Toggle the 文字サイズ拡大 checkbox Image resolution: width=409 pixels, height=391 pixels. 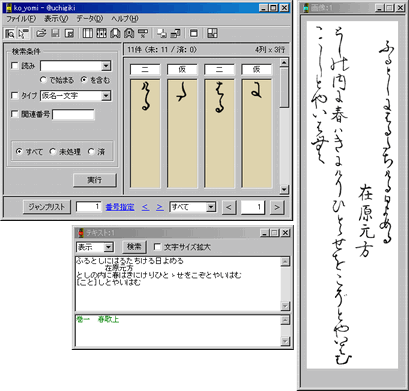157,247
